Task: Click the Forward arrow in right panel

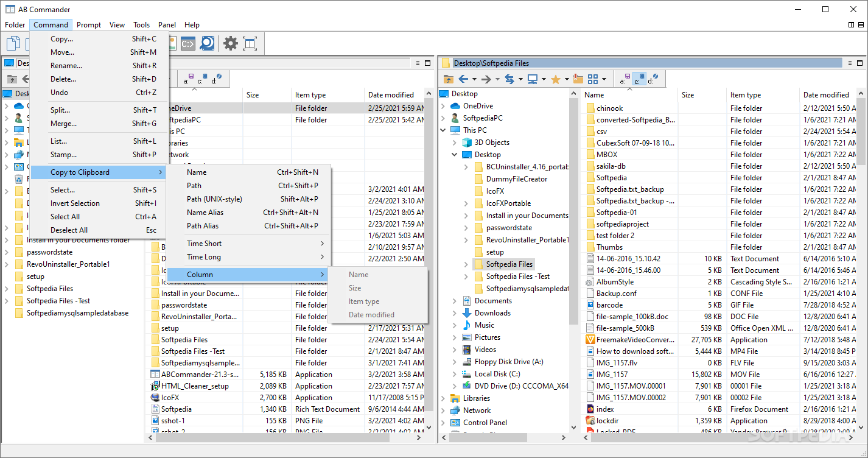Action: 486,79
